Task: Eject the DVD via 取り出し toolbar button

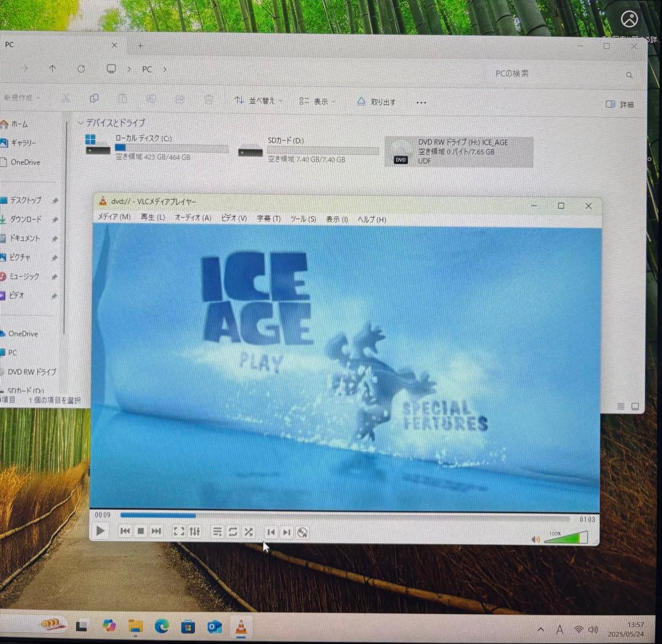Action: (x=376, y=102)
